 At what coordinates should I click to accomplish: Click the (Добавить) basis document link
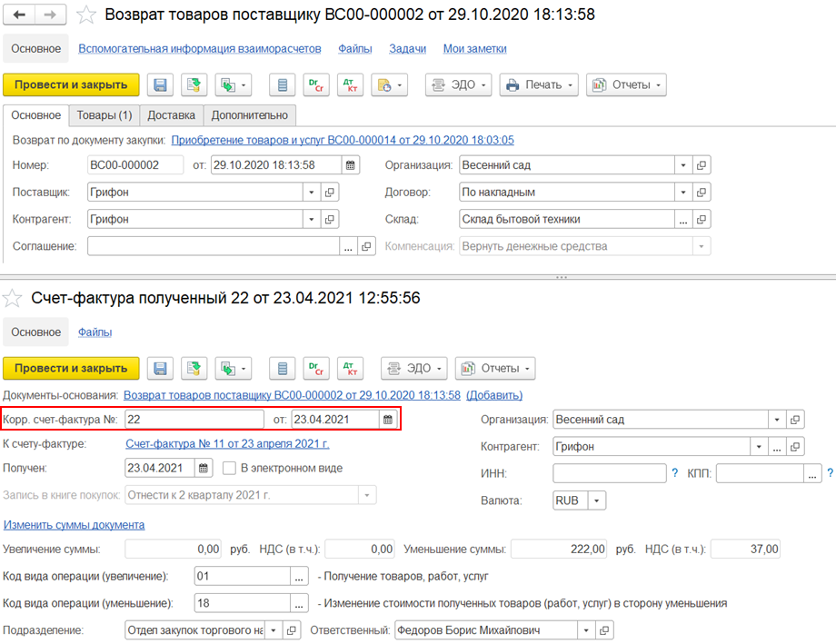pyautogui.click(x=494, y=395)
